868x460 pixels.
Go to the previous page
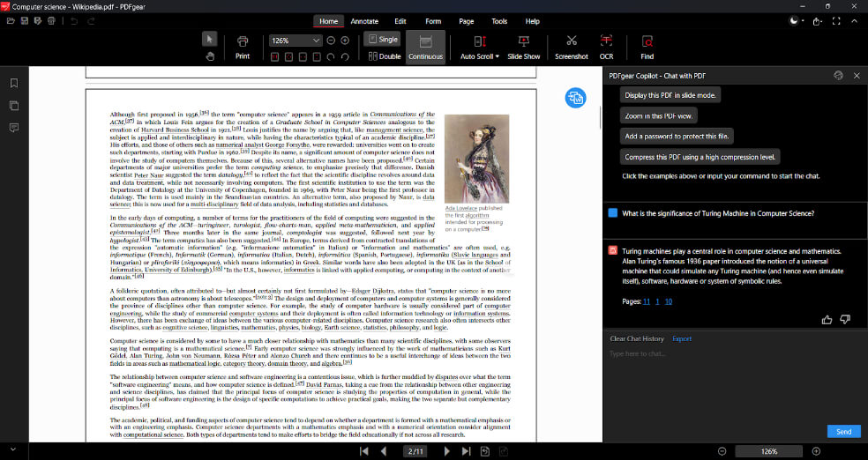(383, 451)
